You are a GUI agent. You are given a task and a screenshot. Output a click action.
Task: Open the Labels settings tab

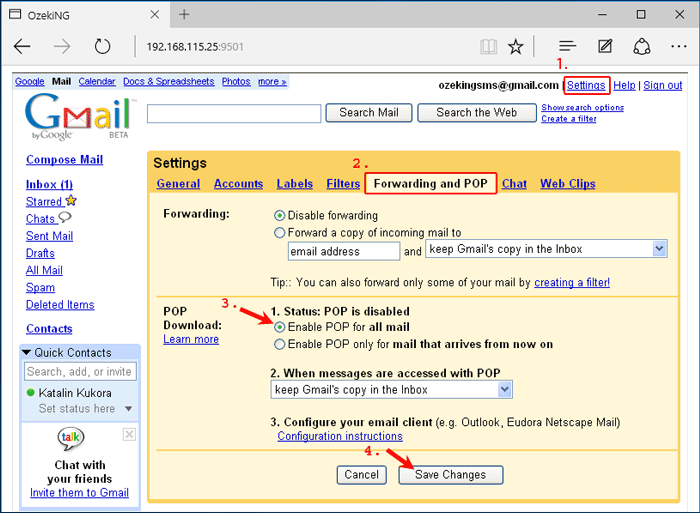[x=295, y=184]
